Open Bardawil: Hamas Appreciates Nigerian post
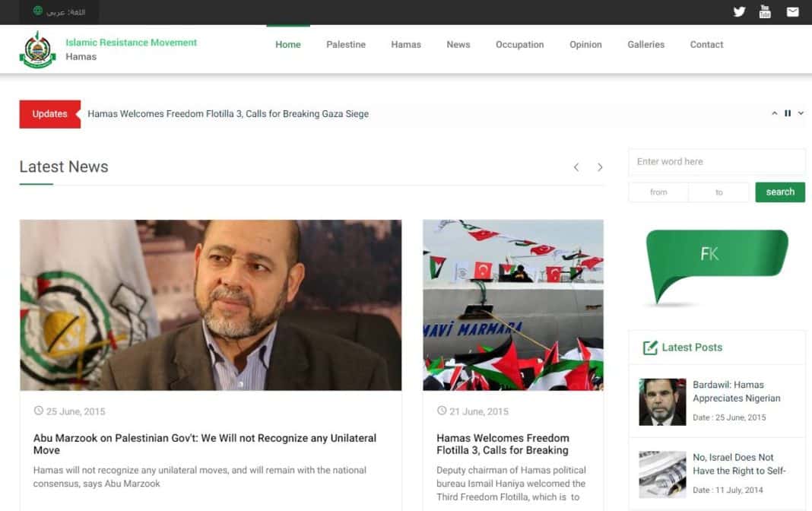The width and height of the screenshot is (812, 511). tap(737, 392)
